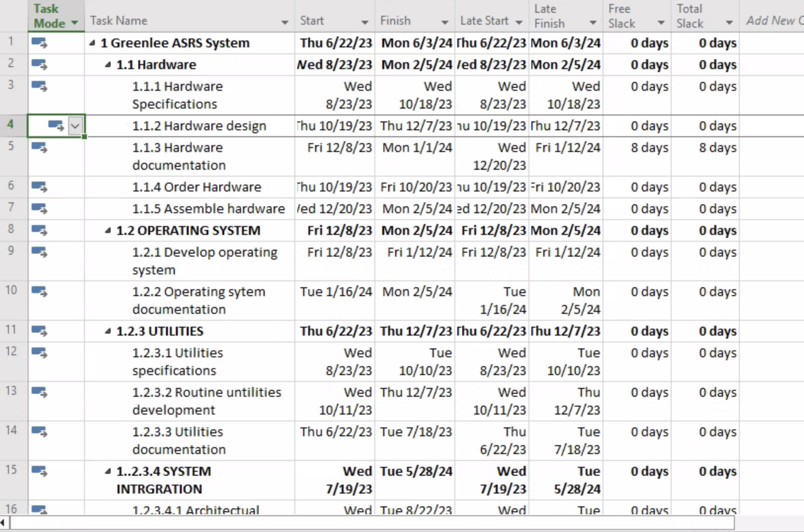Click Add New Column header
Screen dimensions: 804x532
(x=773, y=20)
